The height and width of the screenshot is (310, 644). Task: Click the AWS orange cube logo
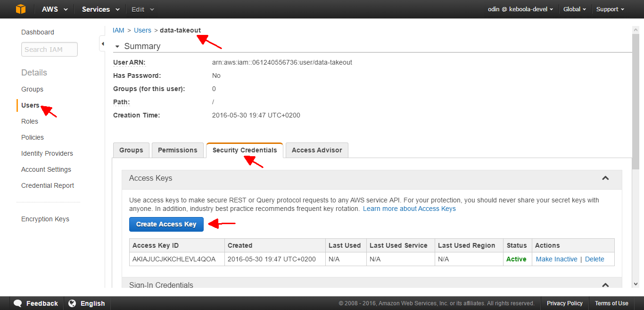pos(20,9)
